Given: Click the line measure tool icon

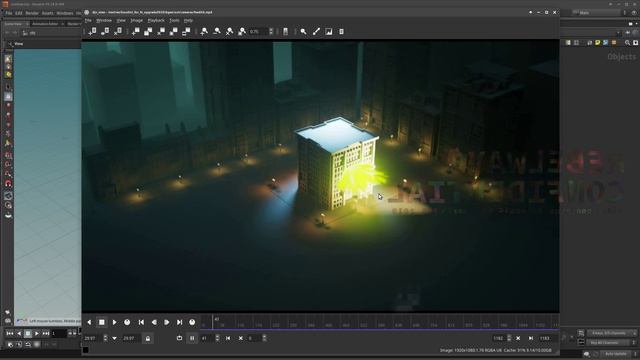Looking at the screenshot, I should coord(316,31).
